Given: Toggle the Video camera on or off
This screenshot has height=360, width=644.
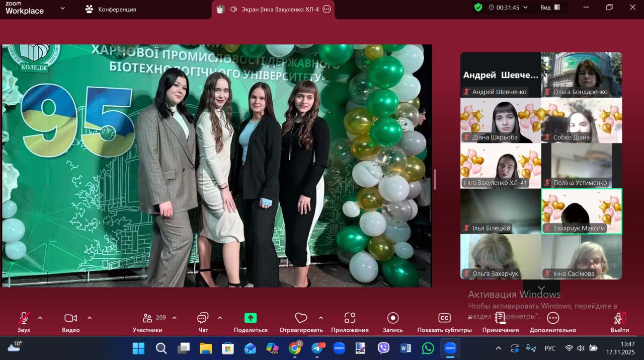Looking at the screenshot, I should click(71, 318).
